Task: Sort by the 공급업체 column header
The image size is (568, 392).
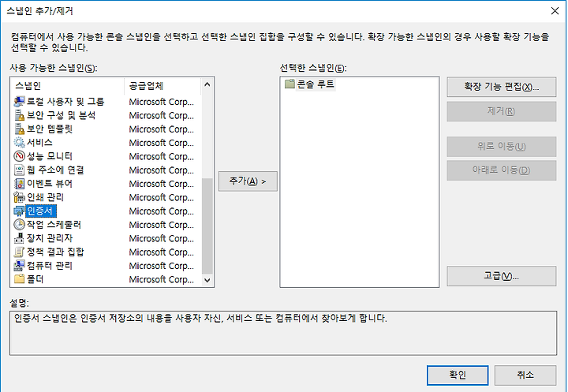Action: tap(163, 86)
